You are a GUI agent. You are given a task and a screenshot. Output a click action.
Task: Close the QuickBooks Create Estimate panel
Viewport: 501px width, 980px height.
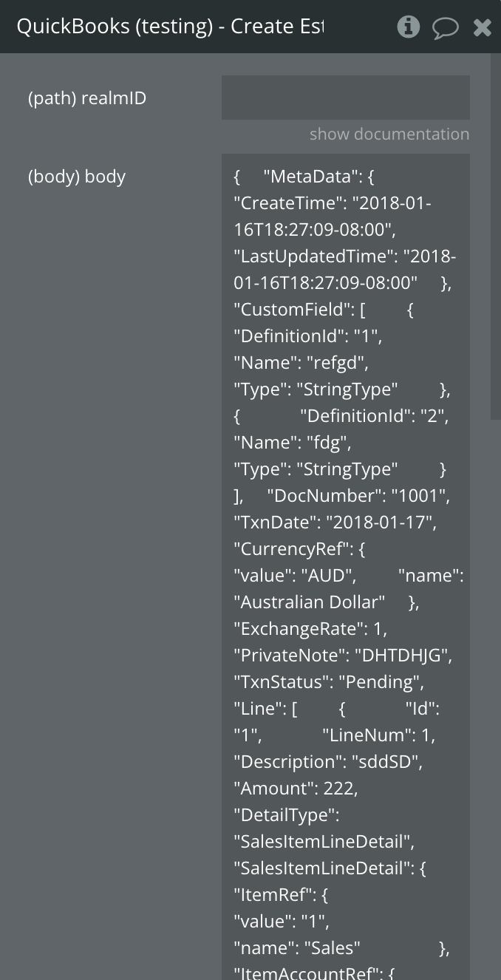click(x=482, y=28)
